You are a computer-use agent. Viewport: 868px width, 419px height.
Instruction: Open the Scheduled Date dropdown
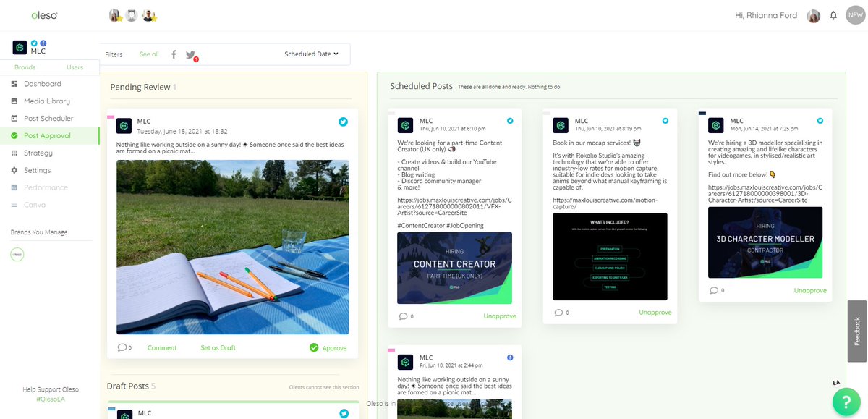click(x=311, y=54)
